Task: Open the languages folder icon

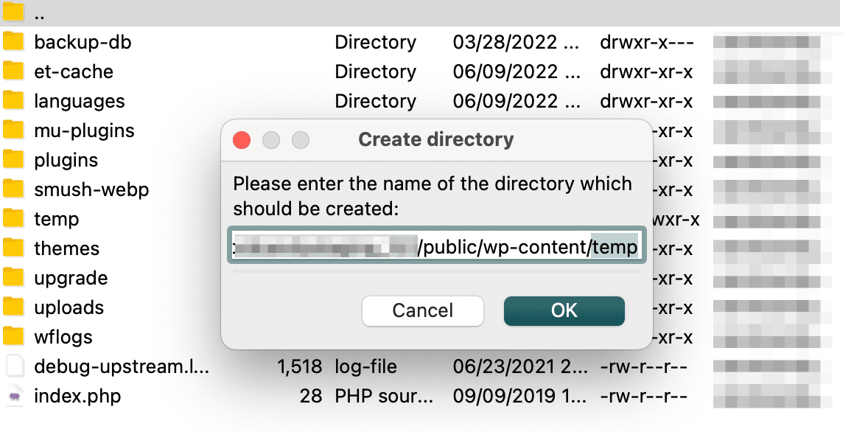Action: point(15,101)
